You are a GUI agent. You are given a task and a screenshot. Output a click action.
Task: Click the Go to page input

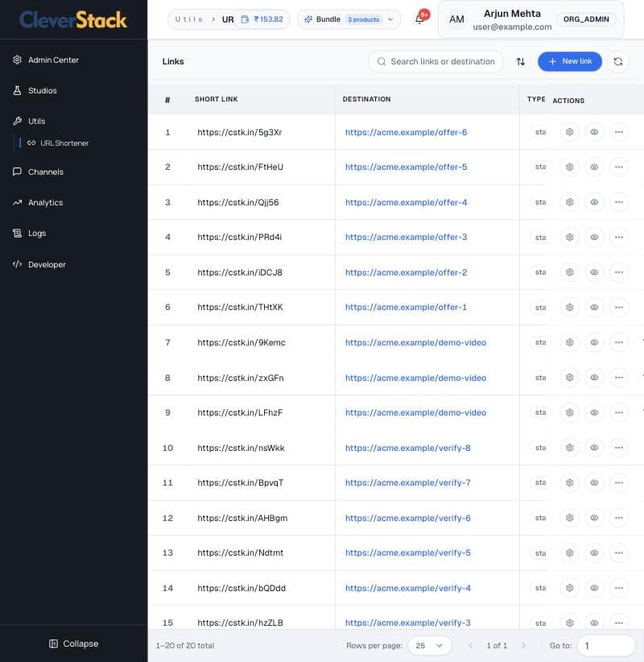(606, 646)
